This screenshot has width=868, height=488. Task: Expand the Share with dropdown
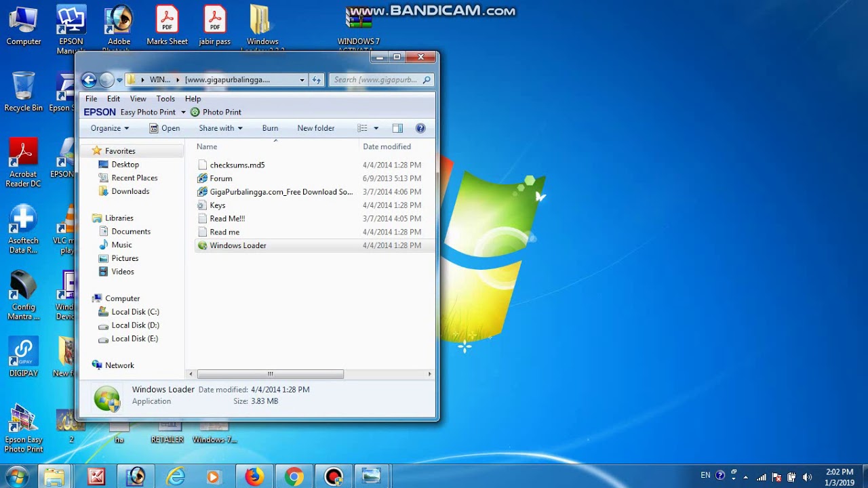click(x=220, y=128)
